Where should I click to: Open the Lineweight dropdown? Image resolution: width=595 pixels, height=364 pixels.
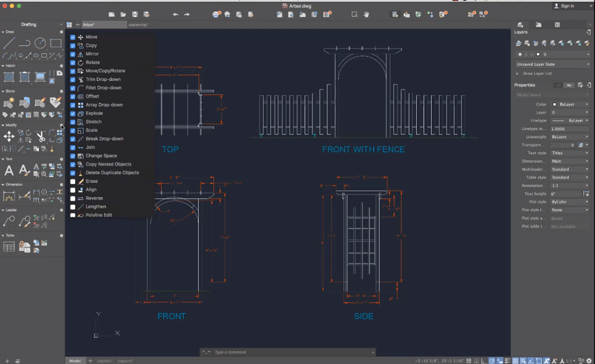[571, 137]
